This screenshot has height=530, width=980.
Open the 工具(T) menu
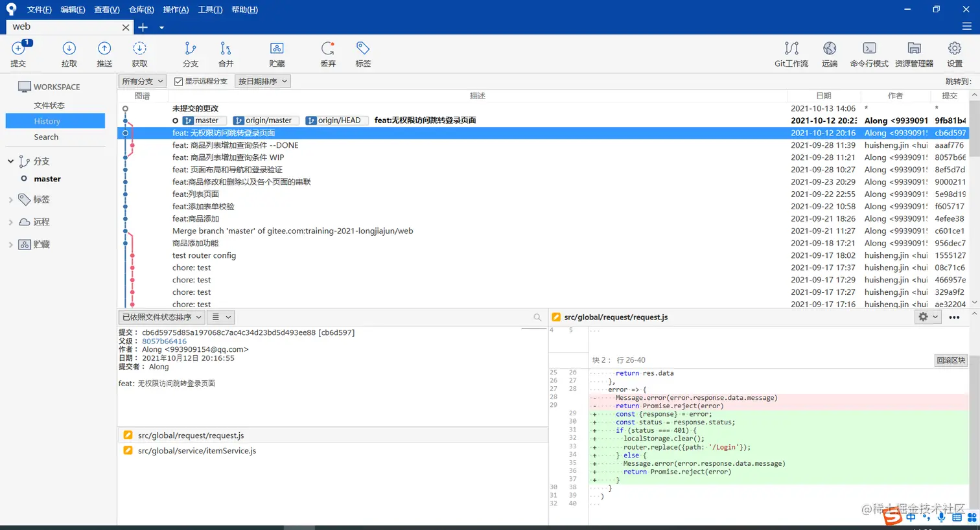[210, 10]
